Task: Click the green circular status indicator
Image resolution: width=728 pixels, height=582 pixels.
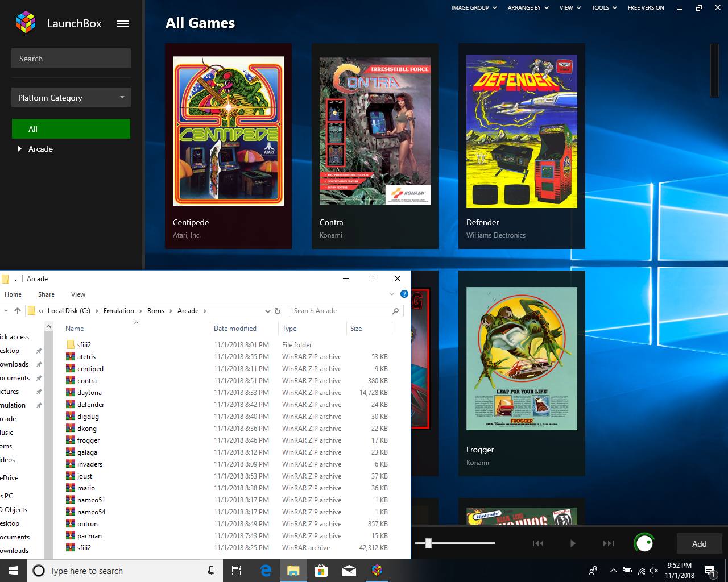Action: pyautogui.click(x=644, y=543)
